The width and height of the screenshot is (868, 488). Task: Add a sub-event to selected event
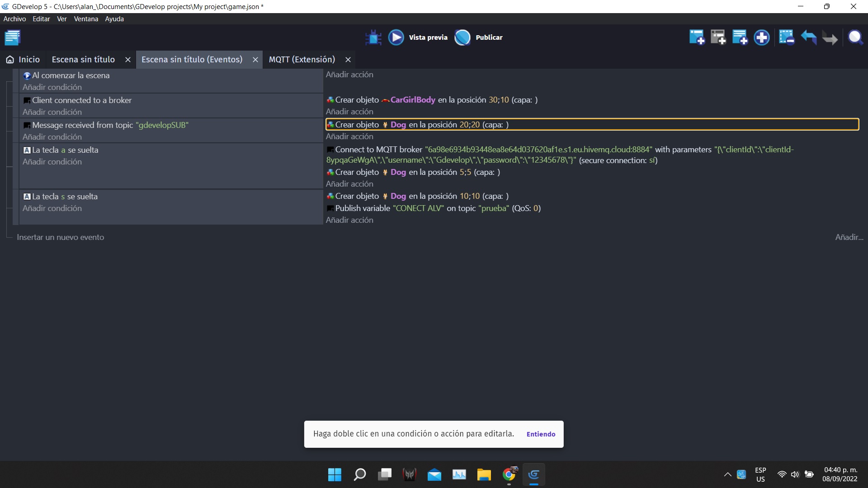pyautogui.click(x=718, y=38)
